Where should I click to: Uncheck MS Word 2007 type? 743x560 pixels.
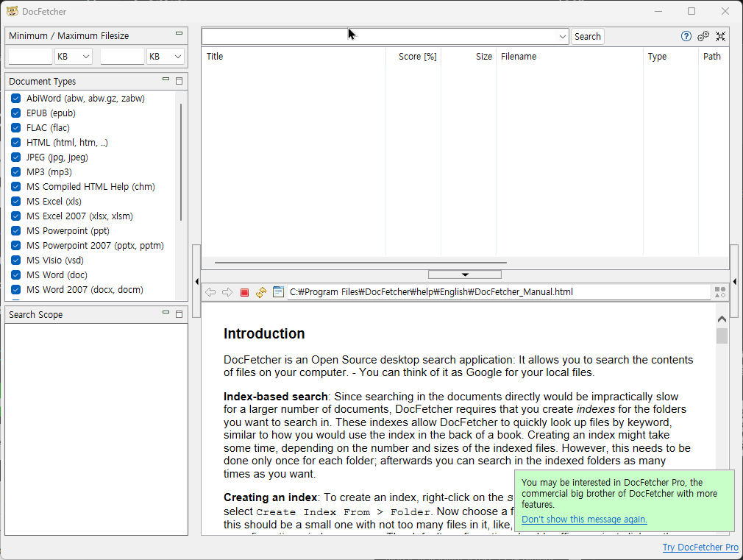tap(15, 289)
